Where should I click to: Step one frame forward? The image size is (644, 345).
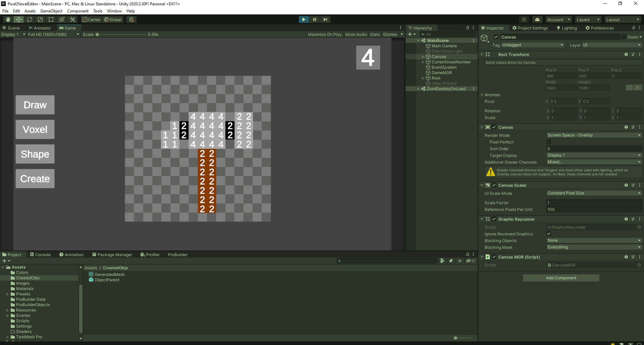(325, 19)
